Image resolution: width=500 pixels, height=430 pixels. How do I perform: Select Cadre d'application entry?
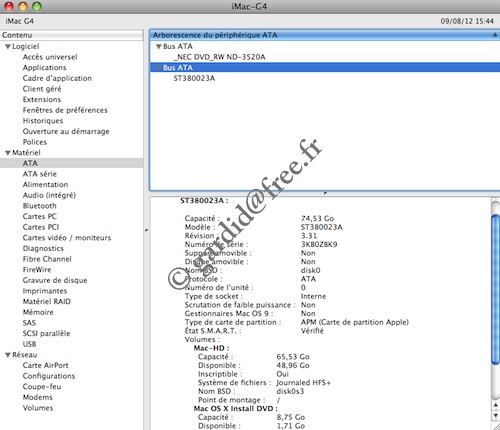[x=57, y=78]
